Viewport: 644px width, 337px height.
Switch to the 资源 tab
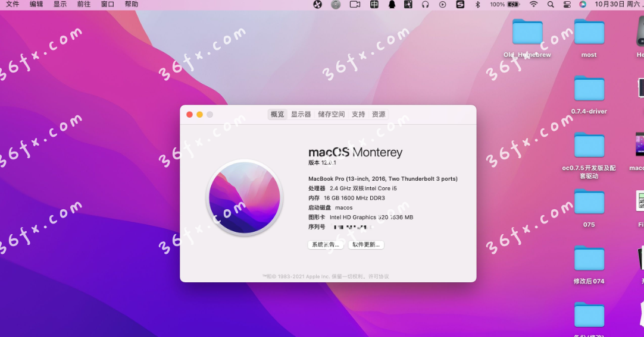coord(379,114)
